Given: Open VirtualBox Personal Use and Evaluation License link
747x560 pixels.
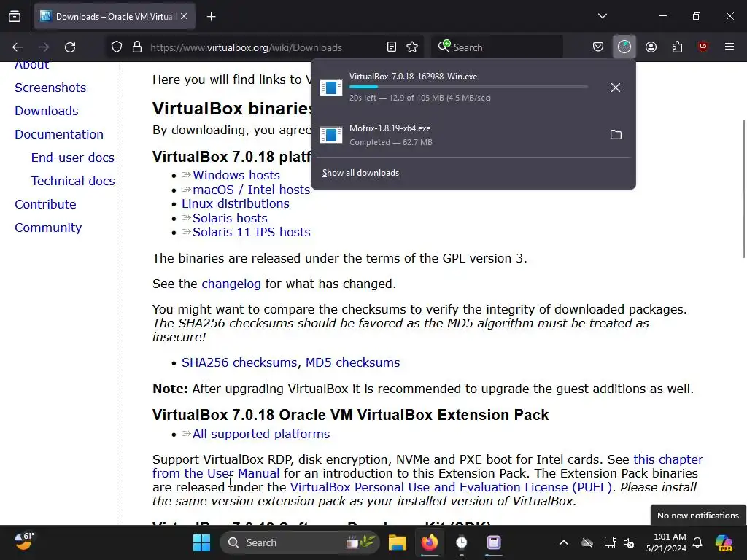Looking at the screenshot, I should click(x=451, y=488).
